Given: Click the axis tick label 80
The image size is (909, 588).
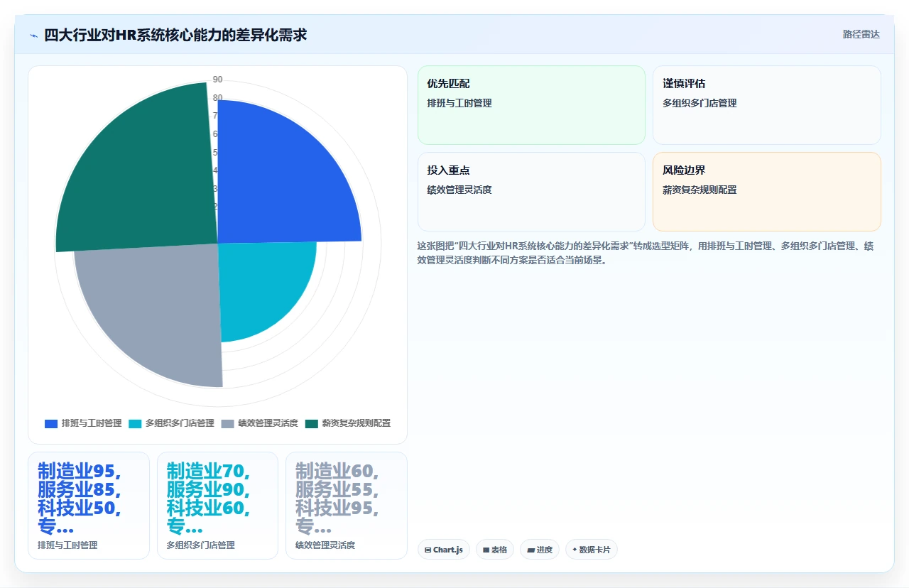Looking at the screenshot, I should [x=217, y=98].
